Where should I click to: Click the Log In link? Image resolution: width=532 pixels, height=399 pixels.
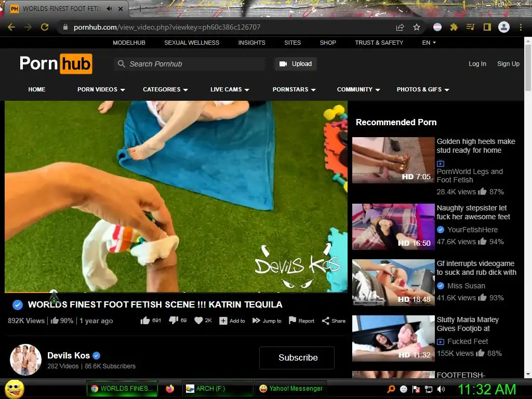point(477,64)
